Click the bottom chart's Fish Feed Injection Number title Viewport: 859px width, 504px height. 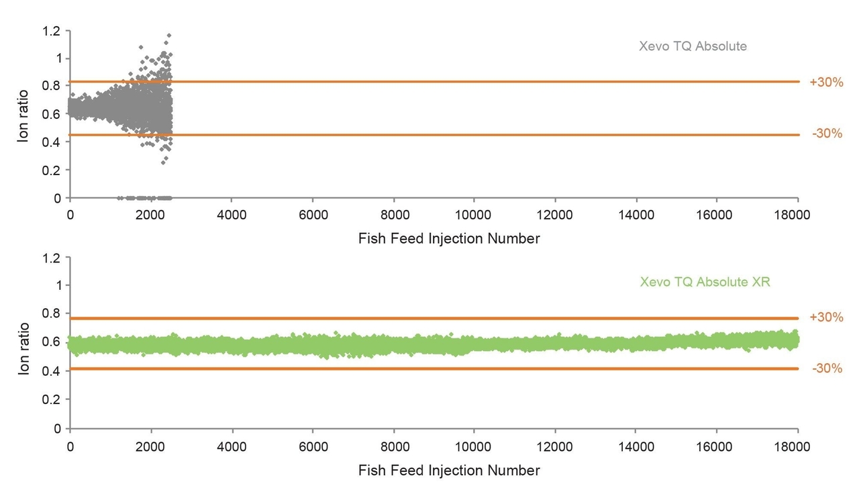(449, 470)
